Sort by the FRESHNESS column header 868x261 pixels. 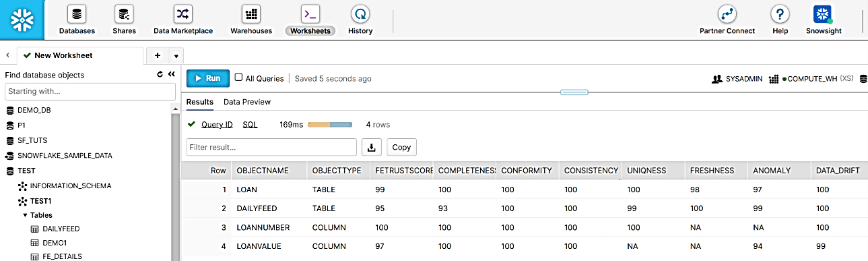[x=716, y=171]
